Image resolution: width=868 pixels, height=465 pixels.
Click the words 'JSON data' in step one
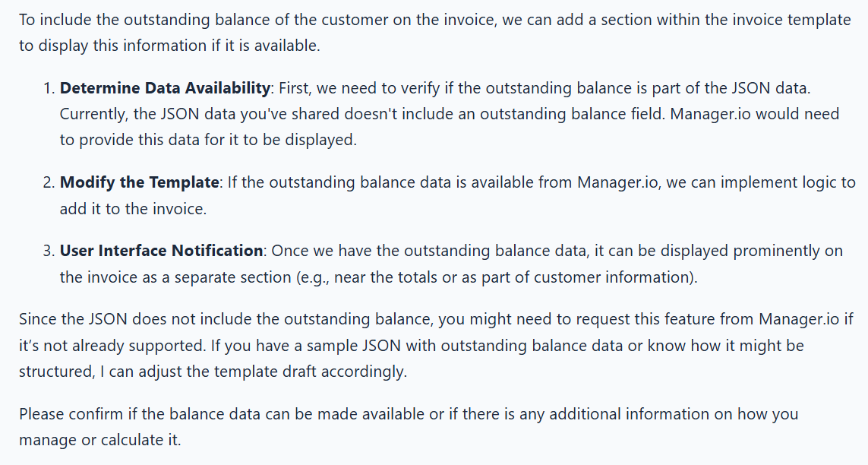point(771,88)
